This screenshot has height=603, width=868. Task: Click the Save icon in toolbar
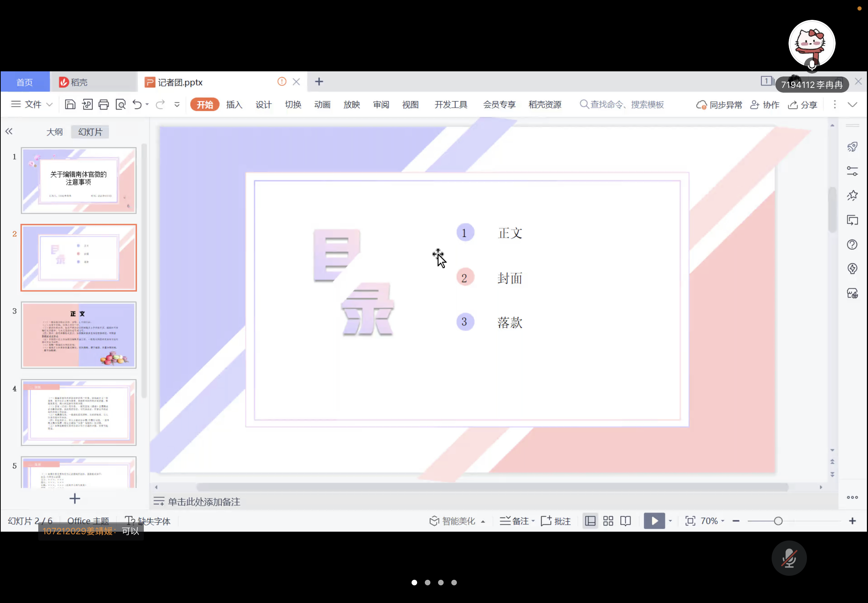click(x=70, y=104)
